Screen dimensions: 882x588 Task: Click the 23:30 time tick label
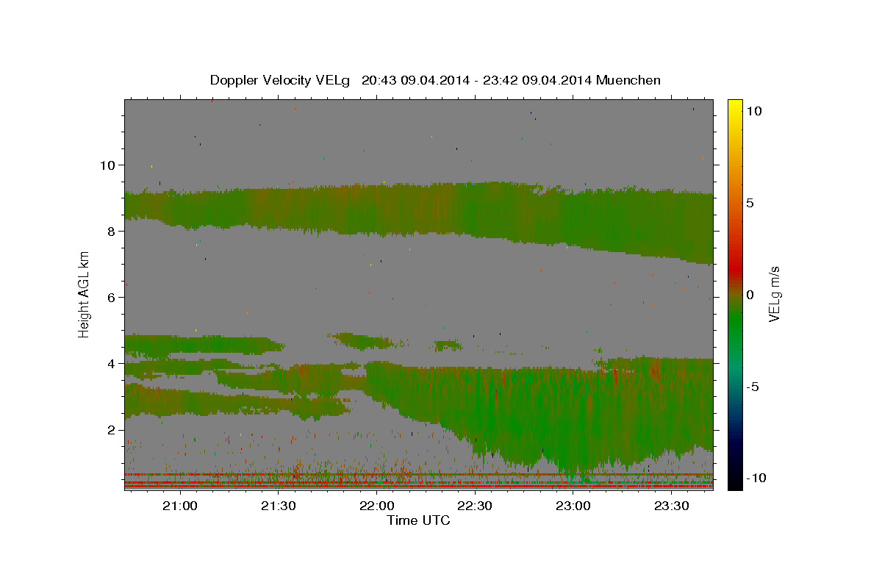(672, 506)
